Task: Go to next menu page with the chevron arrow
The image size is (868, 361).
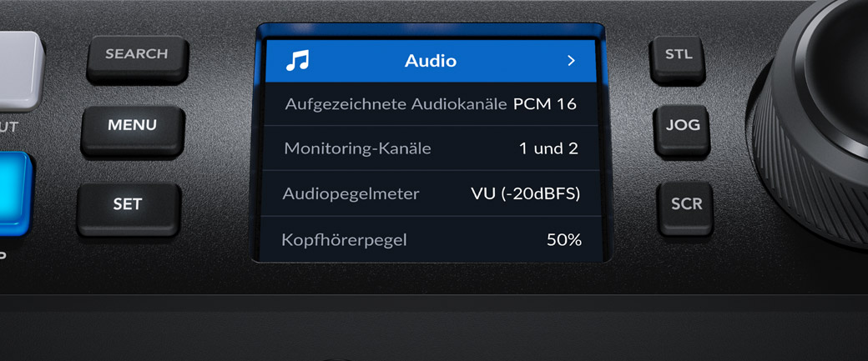Action: click(571, 61)
